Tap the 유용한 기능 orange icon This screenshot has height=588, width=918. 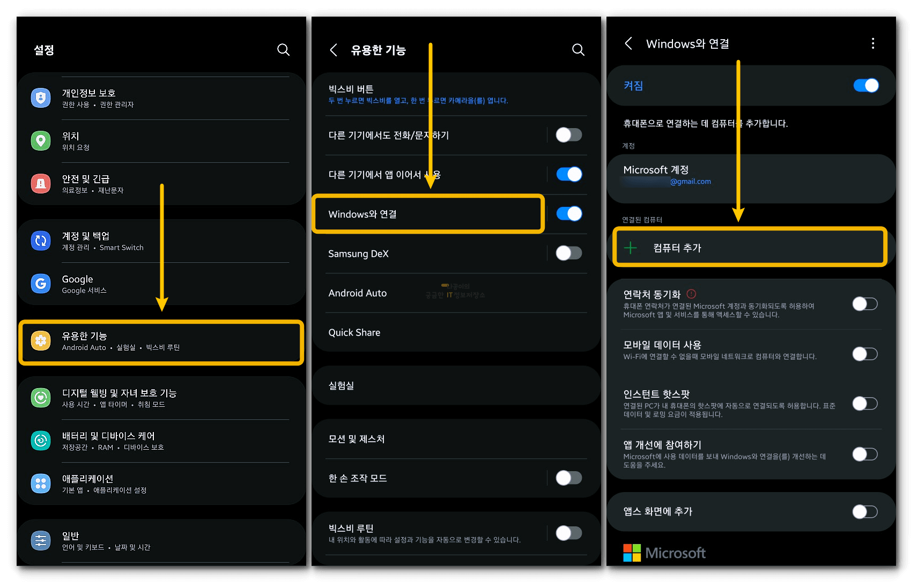pos(41,341)
